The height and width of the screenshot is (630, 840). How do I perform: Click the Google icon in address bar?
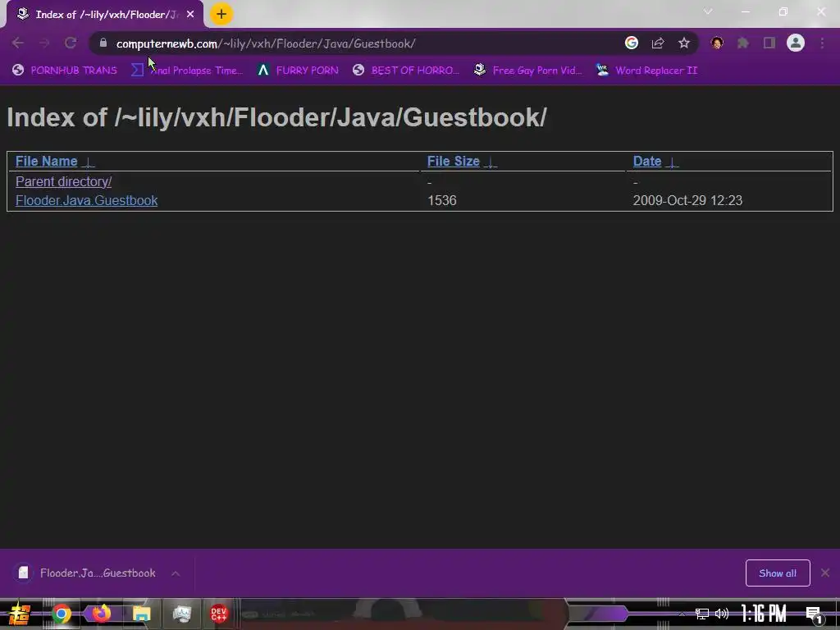point(632,43)
